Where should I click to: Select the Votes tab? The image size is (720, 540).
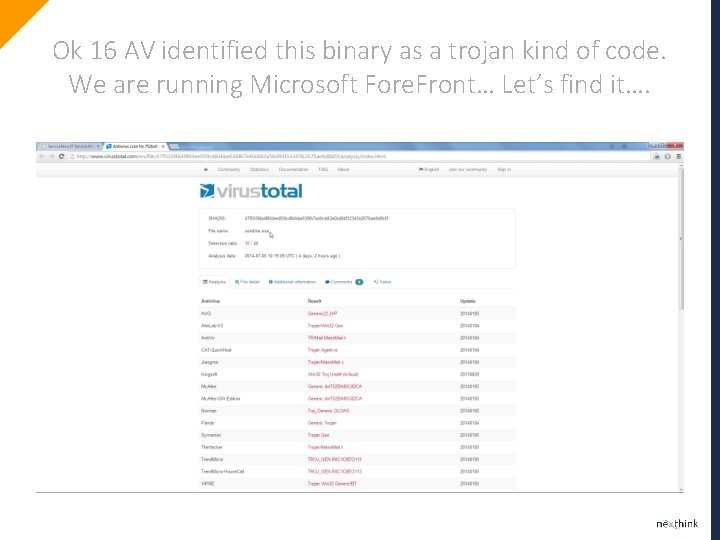coord(382,282)
